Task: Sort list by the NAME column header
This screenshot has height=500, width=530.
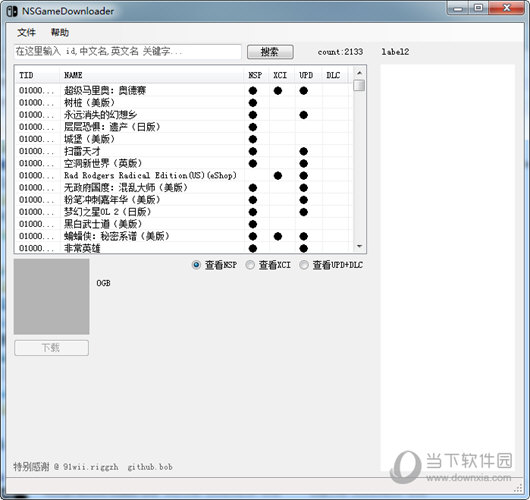Action: 151,75
